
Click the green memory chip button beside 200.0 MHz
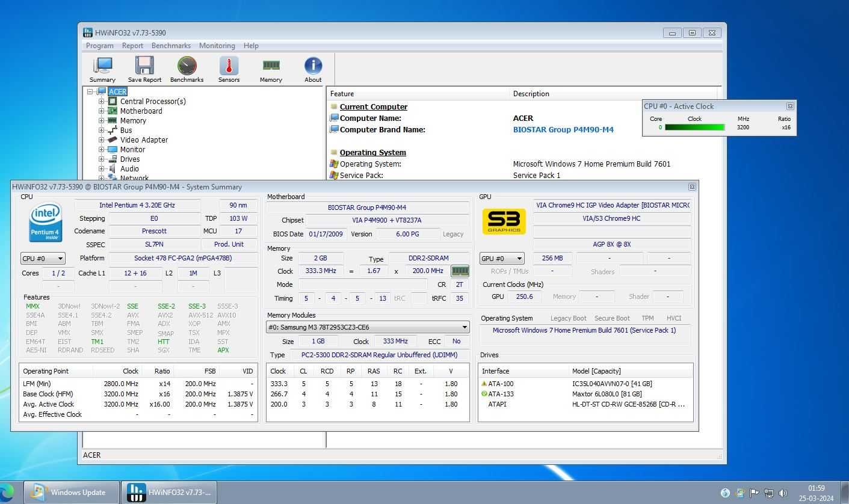[x=460, y=271]
